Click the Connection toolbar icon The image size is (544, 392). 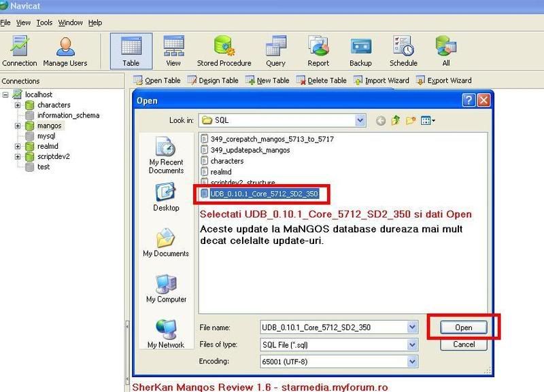(x=19, y=50)
